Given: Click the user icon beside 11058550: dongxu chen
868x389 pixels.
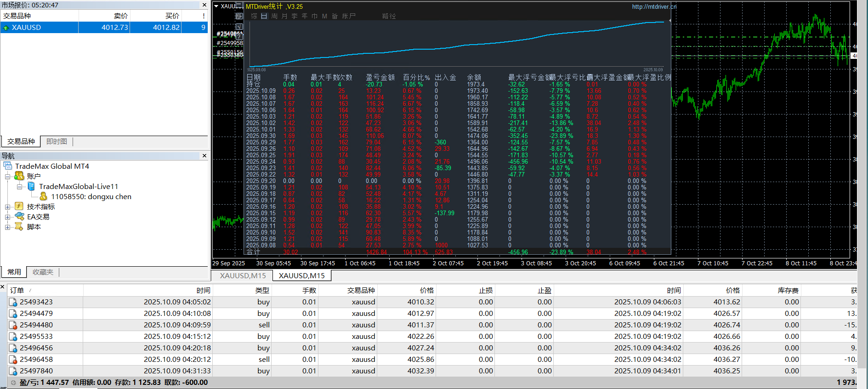Looking at the screenshot, I should coord(44,196).
